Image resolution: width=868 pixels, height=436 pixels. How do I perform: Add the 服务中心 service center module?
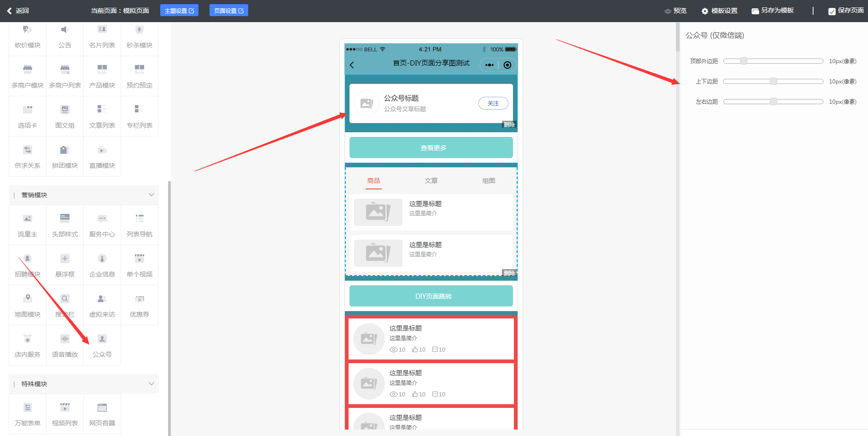tap(102, 225)
